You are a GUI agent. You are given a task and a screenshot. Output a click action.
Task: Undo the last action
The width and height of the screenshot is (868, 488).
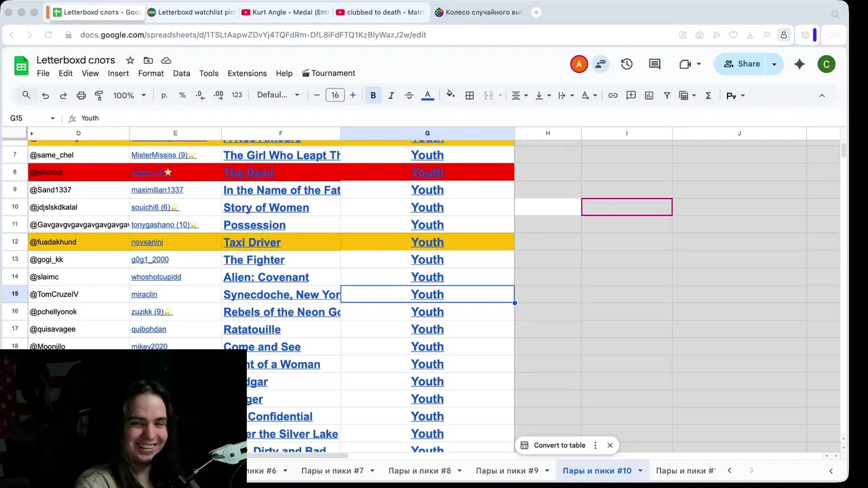click(45, 96)
